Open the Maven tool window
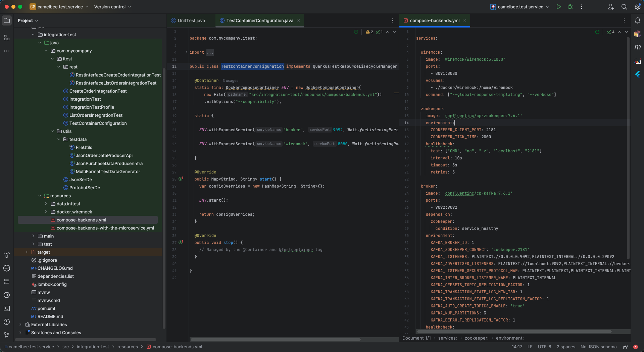Viewport: 644px width, 352px height. pos(638,47)
